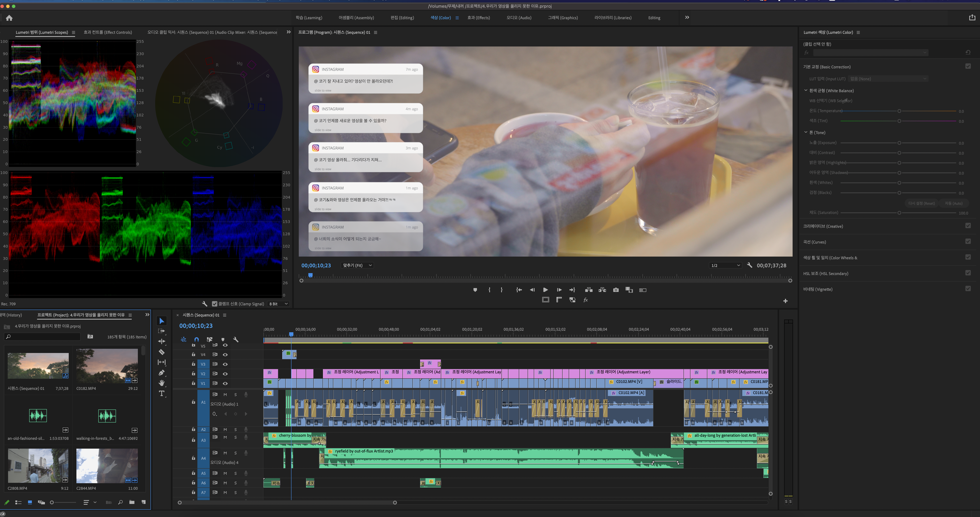Open Lumetri Scopes panel menu
The image size is (980, 517).
pos(73,32)
